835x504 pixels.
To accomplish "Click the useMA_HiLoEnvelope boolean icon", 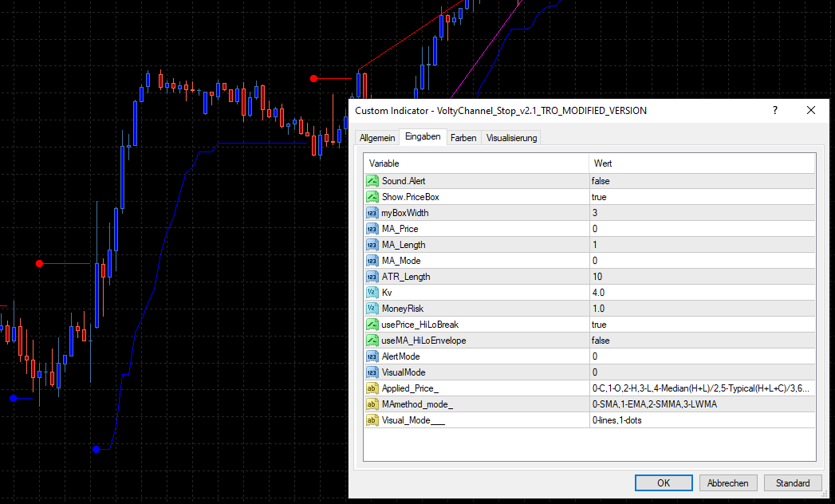I will tap(372, 341).
